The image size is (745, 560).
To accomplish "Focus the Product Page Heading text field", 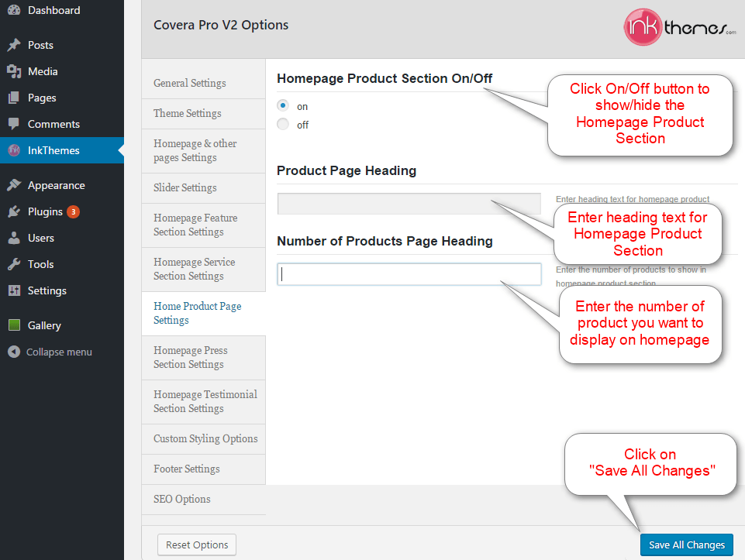I will click(x=409, y=204).
